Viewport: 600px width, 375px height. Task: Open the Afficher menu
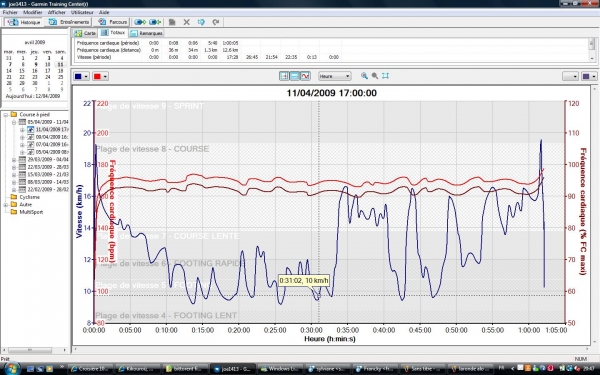tap(56, 13)
